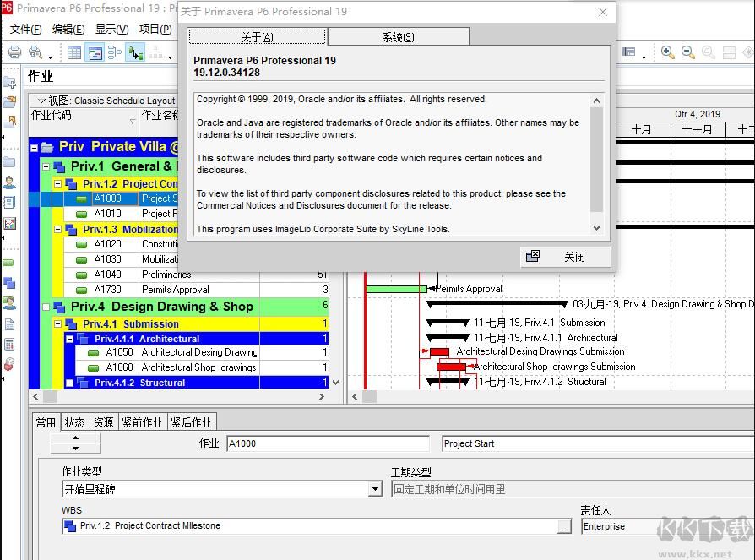Toggle the trace logic toolbar icon
Screen dimensions: 755x560
coord(135,52)
